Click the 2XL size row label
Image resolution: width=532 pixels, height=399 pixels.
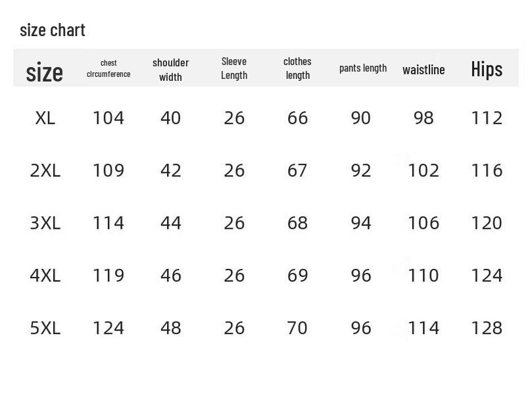pyautogui.click(x=45, y=171)
